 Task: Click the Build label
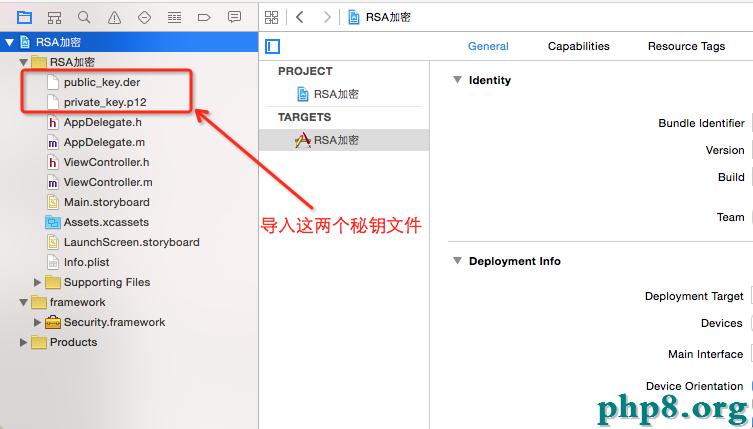click(731, 177)
